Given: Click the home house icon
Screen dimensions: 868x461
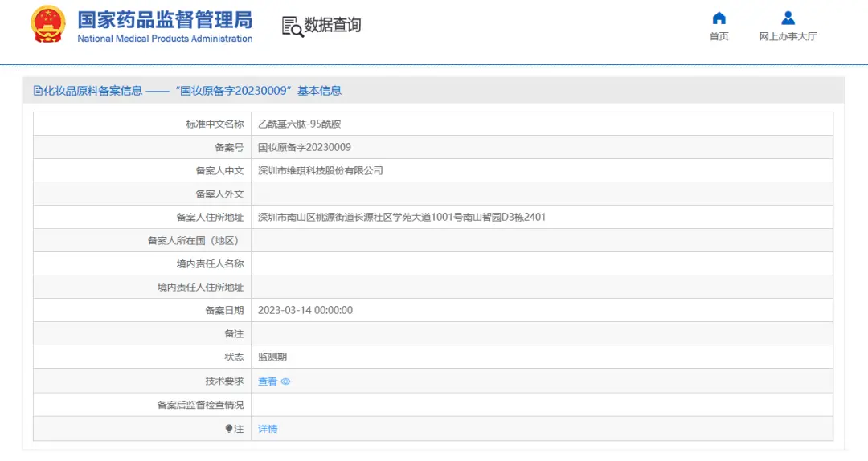Looking at the screenshot, I should tap(719, 18).
